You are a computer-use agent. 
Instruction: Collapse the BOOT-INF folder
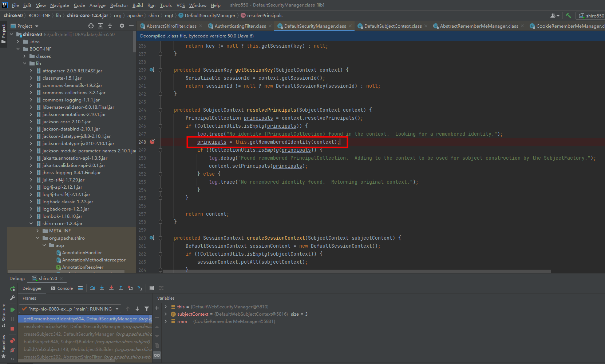(x=18, y=49)
